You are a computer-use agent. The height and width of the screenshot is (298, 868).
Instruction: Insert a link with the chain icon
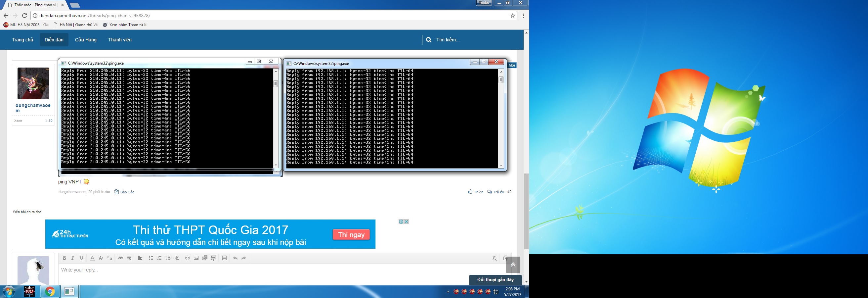pos(120,258)
